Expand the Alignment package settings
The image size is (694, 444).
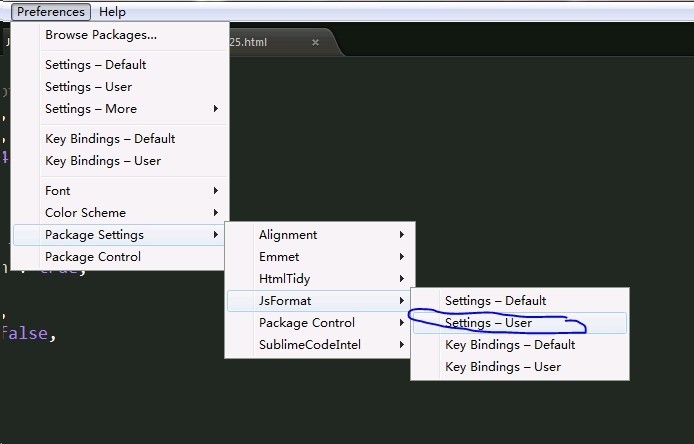[x=320, y=235]
